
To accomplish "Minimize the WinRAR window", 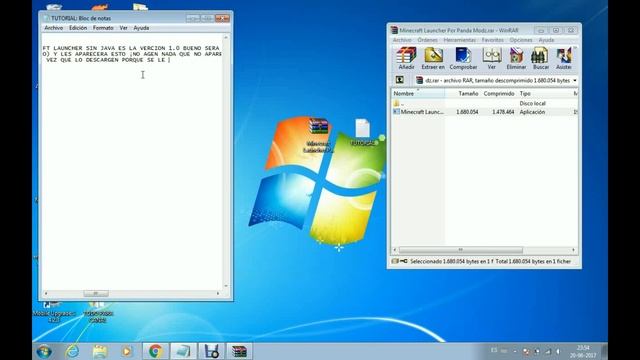I will pos(541,30).
